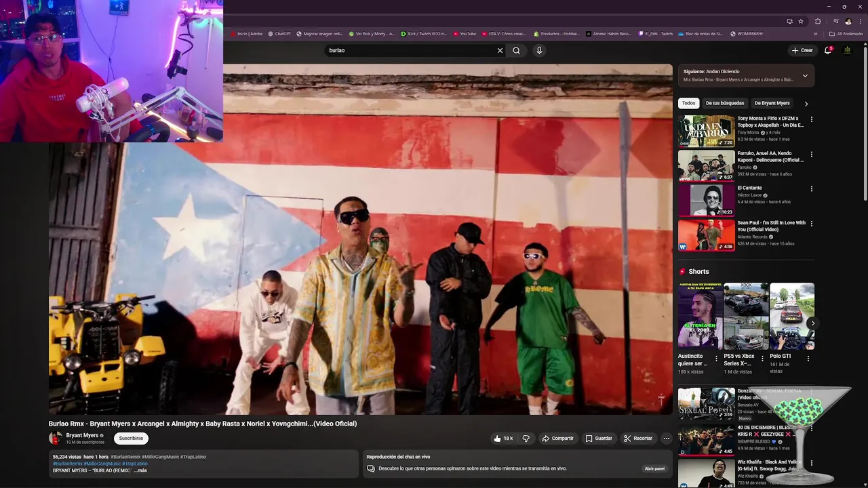Play the 'Austincito quiere ser' short
The image size is (868, 488).
699,317
